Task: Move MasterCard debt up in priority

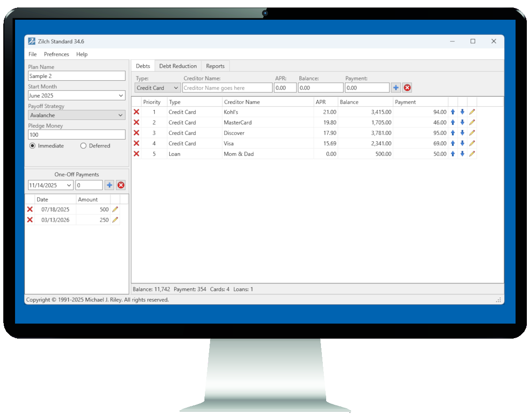Action: pyautogui.click(x=453, y=123)
